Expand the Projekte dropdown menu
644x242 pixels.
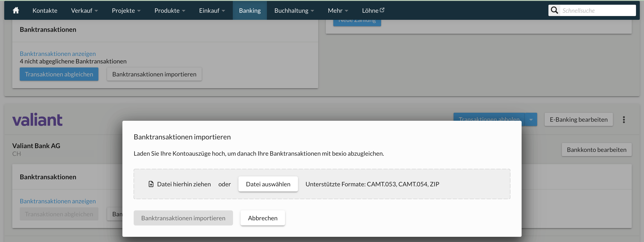tap(126, 11)
